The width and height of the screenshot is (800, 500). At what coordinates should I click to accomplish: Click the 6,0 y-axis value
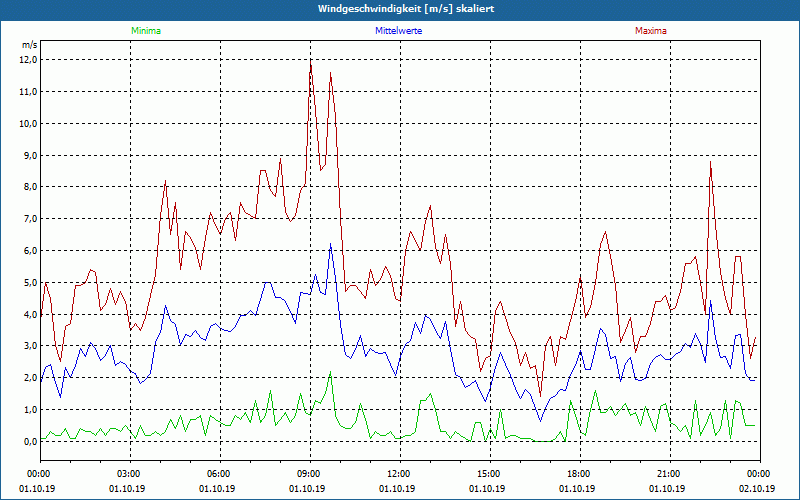coord(31,251)
